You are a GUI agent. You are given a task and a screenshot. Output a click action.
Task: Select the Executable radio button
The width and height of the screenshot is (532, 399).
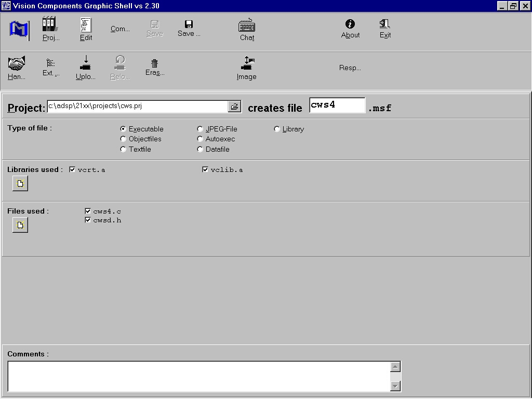[x=123, y=129]
